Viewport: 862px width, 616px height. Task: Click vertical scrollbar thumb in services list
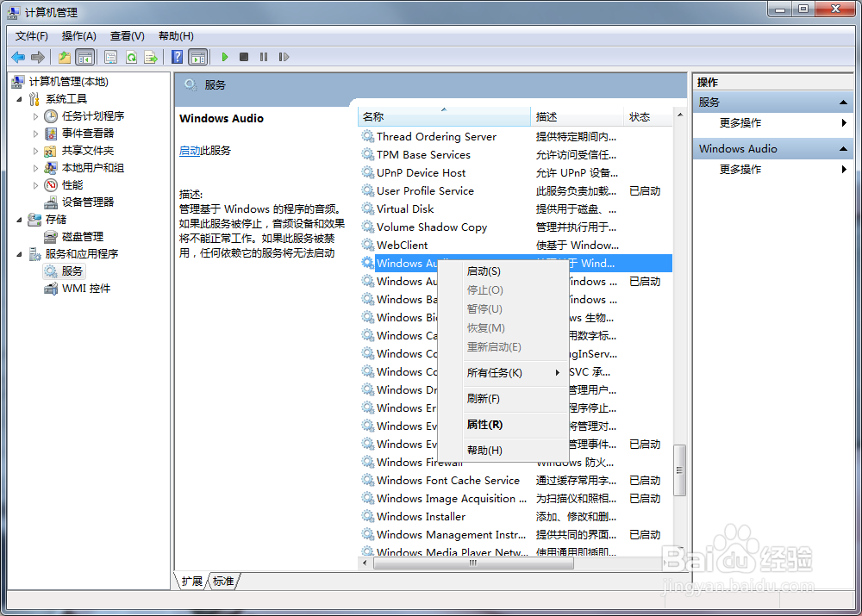pyautogui.click(x=679, y=470)
